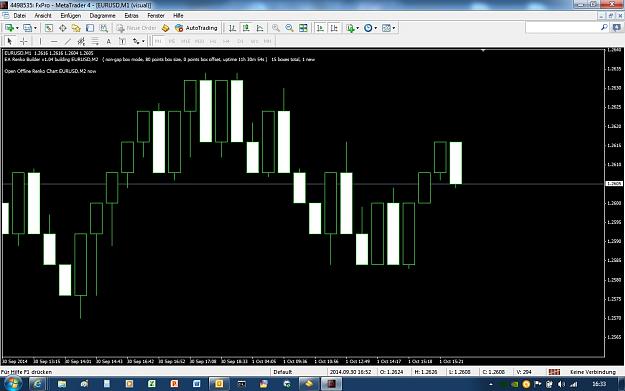Select the arrows drawing tool
This screenshot has height=391, width=625.
tap(136, 41)
